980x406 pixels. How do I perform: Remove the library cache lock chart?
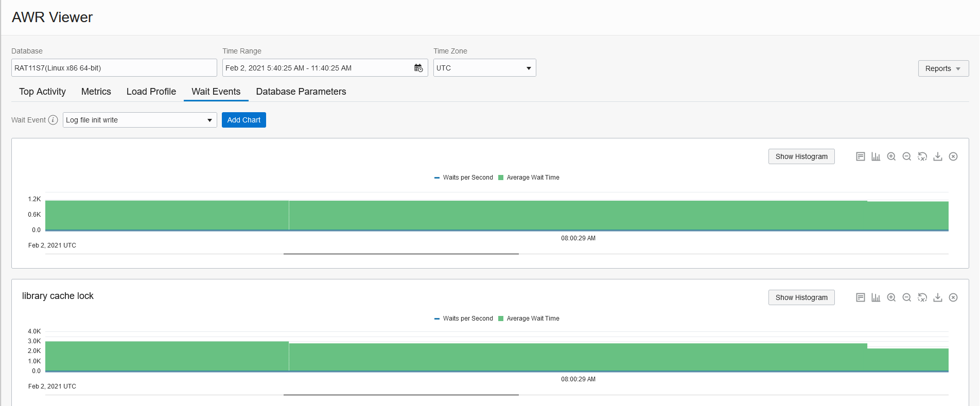(x=953, y=297)
